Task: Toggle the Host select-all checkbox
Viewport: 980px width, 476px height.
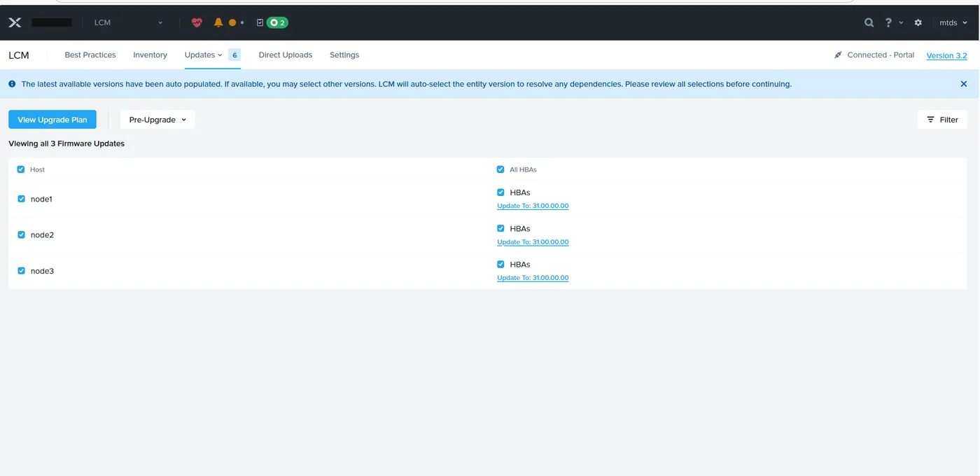Action: (x=21, y=169)
